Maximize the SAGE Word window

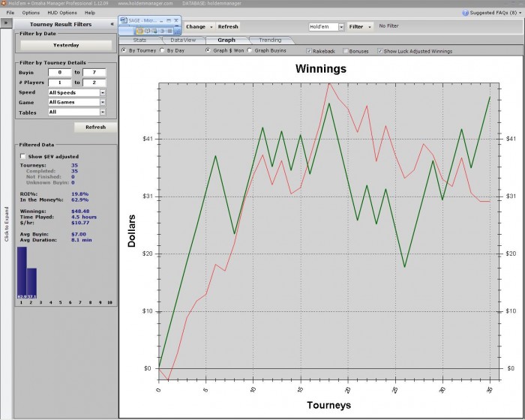(169, 20)
